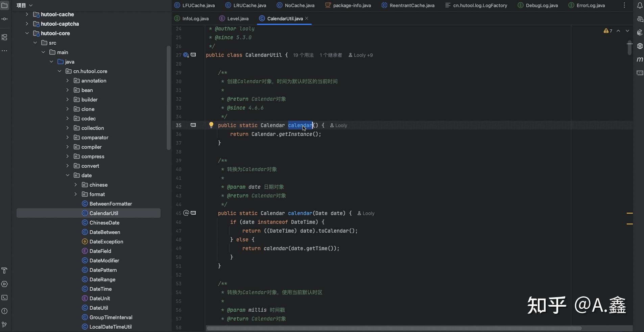Expand the hutool-captcha module
Screen dimensions: 644x332
point(27,24)
